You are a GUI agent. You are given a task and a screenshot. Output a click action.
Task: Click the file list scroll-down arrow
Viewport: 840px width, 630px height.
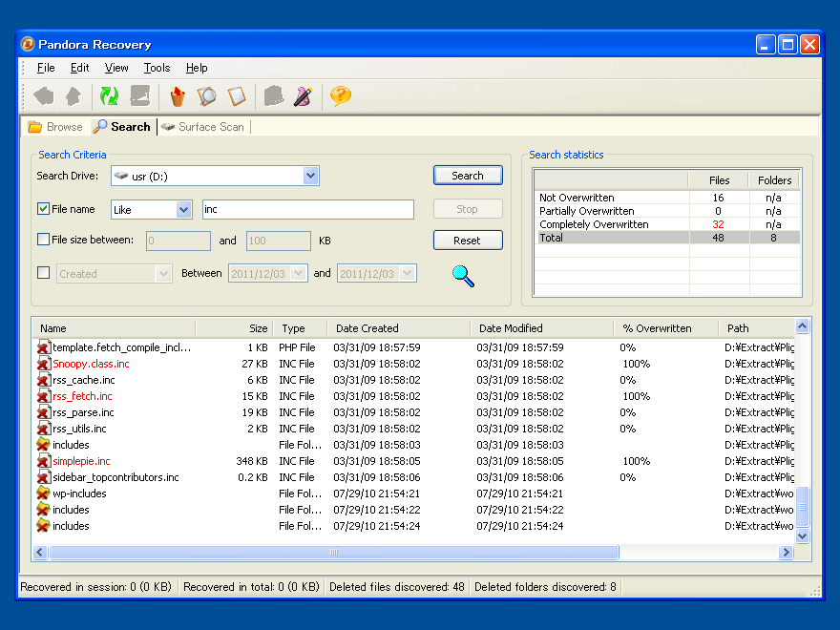coord(802,535)
